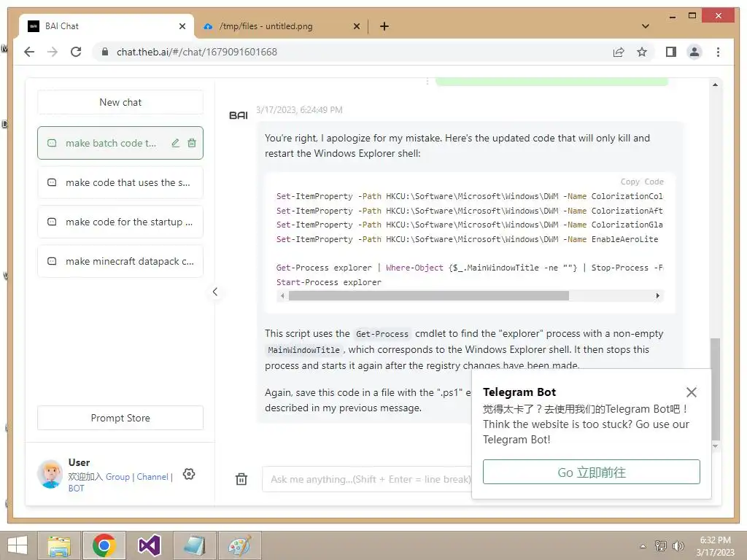The height and width of the screenshot is (560, 747).
Task: Click the message options dots above the reply
Action: point(427,82)
